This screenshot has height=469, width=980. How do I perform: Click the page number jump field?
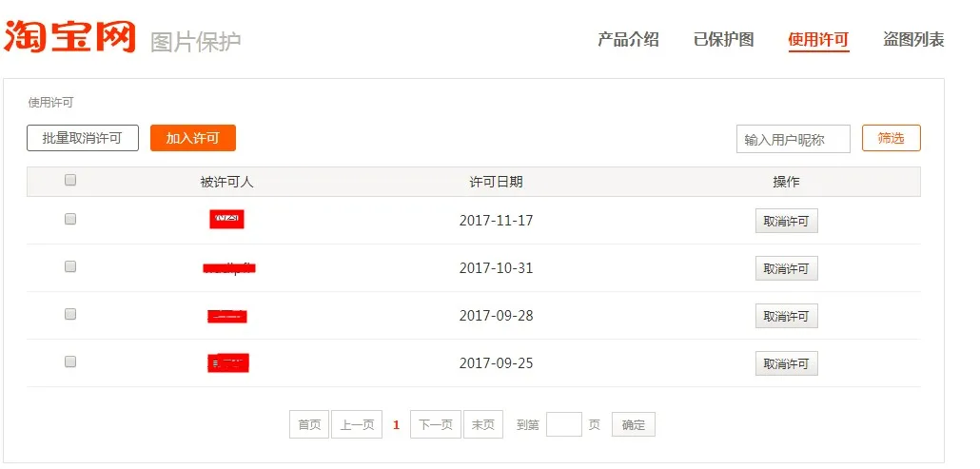coord(564,424)
